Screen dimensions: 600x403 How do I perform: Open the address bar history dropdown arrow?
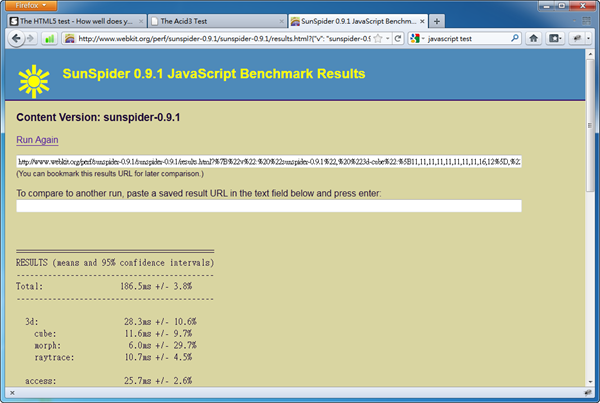click(387, 39)
